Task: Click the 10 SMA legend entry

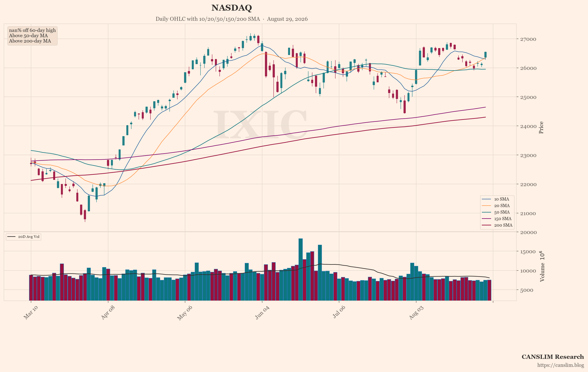Action: pyautogui.click(x=497, y=199)
